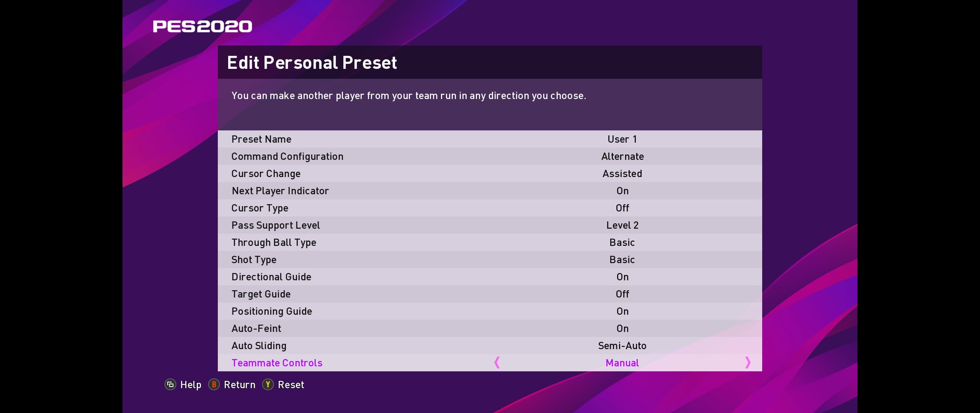Toggle the Target Guide Off value
This screenshot has width=980, height=413.
tap(622, 294)
